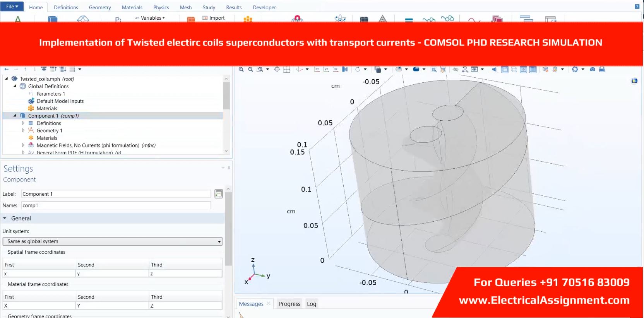Switch to the Geometry ribbon tab

100,7
